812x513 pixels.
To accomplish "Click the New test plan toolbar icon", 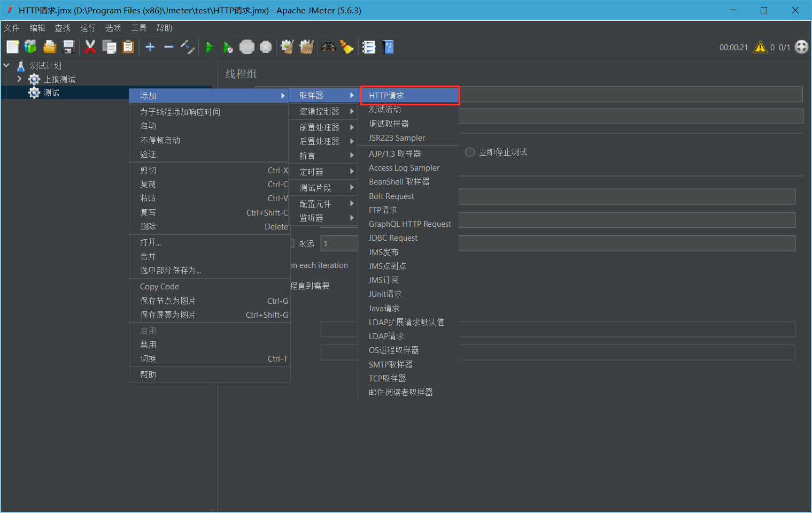I will coord(12,47).
